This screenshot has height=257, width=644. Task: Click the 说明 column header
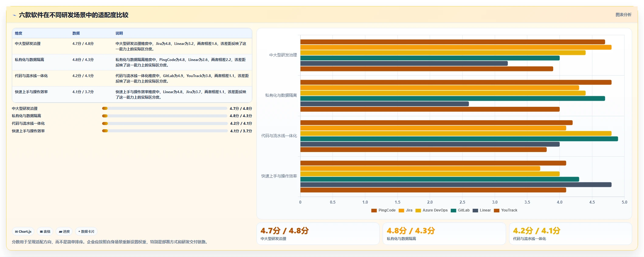(119, 33)
